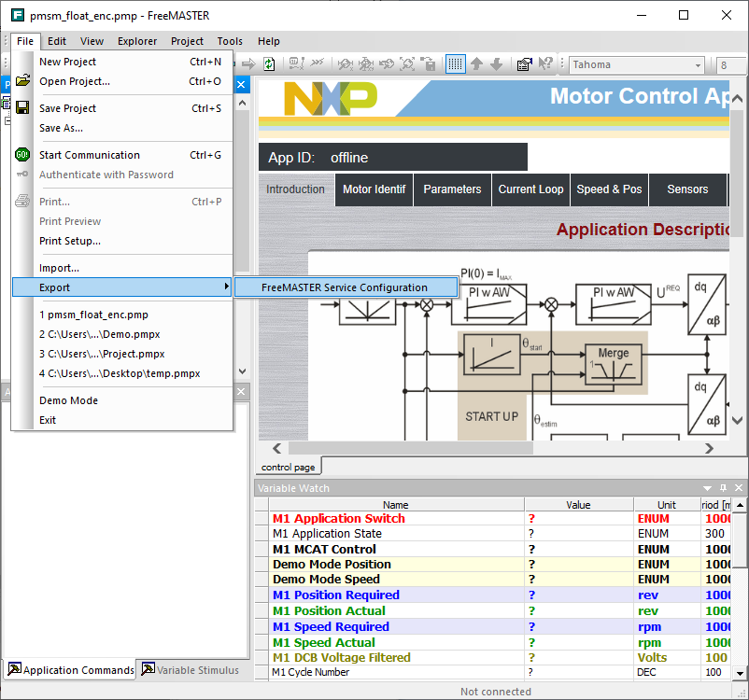Select Demo Mode in the File menu
The height and width of the screenshot is (700, 749).
68,400
